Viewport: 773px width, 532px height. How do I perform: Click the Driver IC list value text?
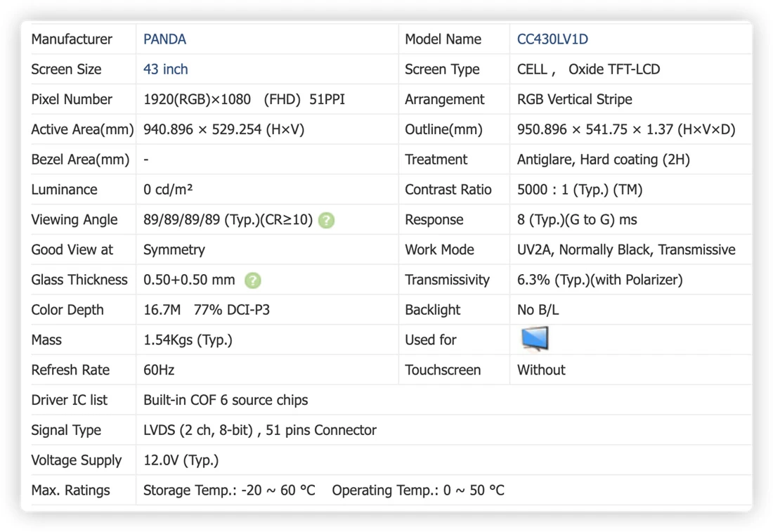pos(226,401)
